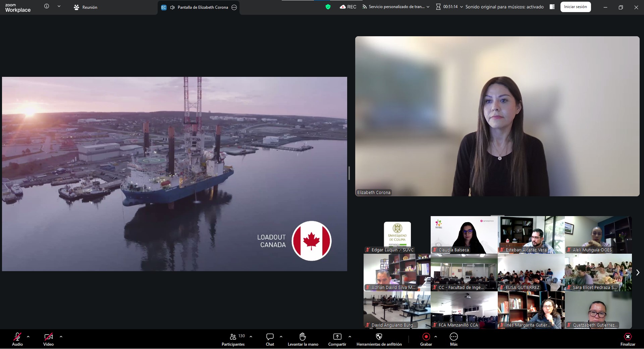Open the Participantes list

(233, 340)
